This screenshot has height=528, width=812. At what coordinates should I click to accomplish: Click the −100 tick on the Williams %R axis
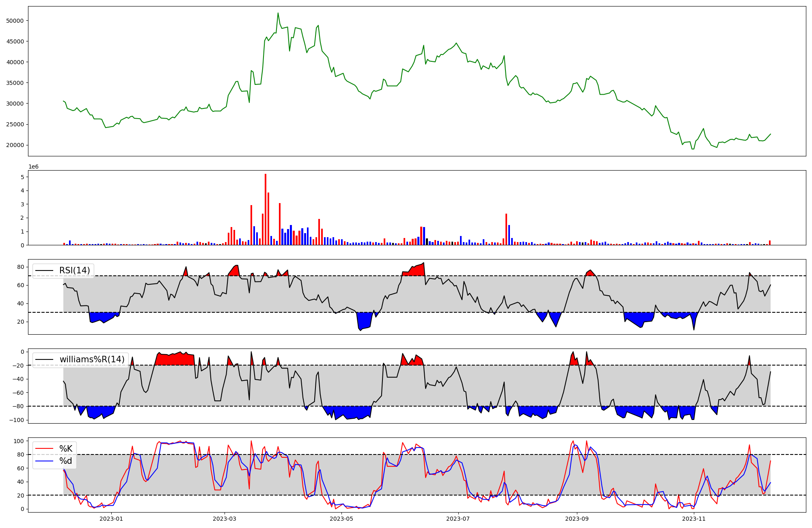coord(17,420)
